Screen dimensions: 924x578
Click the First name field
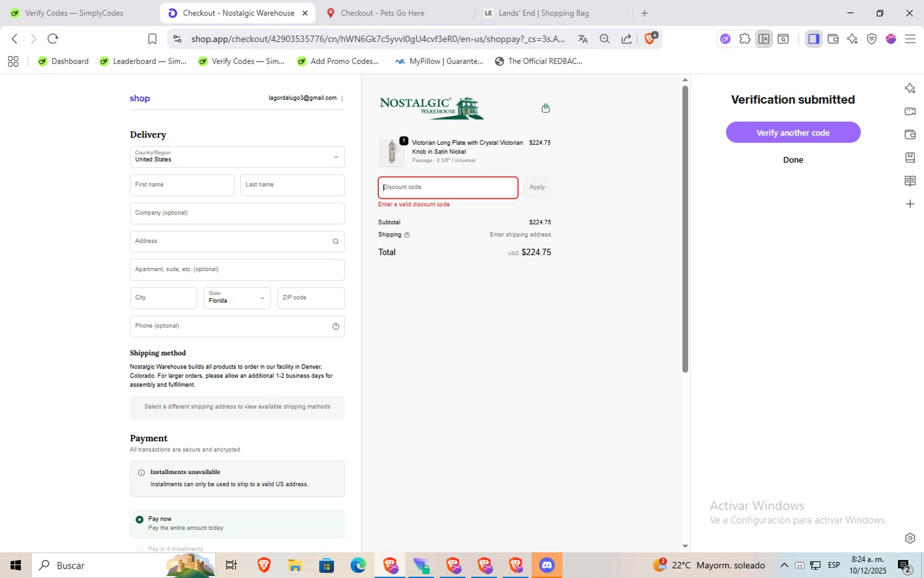[182, 185]
